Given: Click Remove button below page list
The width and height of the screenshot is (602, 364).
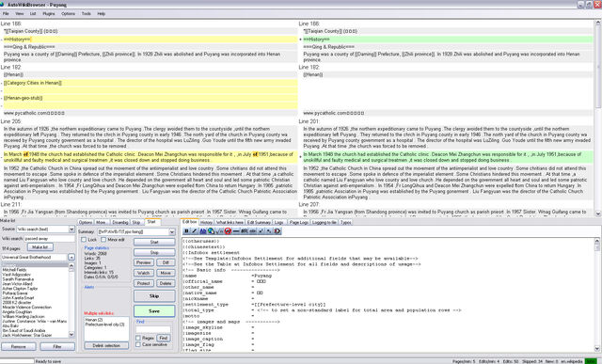Looking at the screenshot, I should tap(19, 346).
